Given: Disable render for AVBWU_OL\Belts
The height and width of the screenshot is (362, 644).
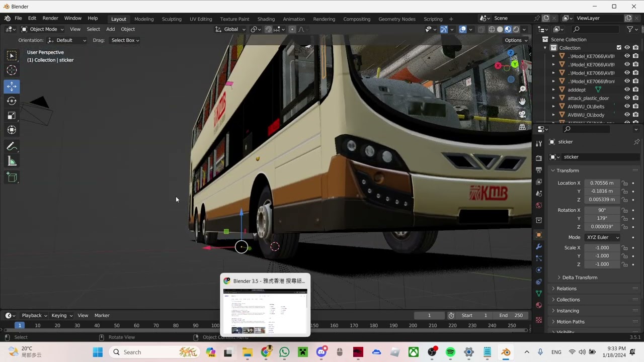Looking at the screenshot, I should pos(635,107).
